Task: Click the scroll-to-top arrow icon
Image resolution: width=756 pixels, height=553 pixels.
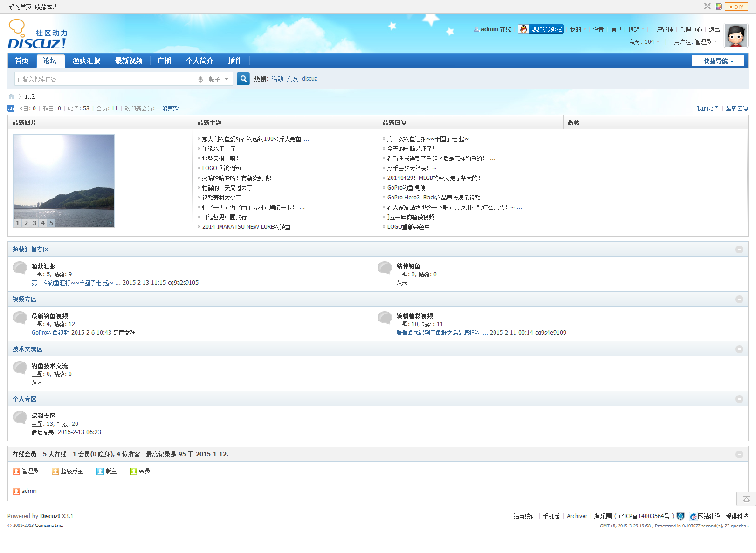Action: pyautogui.click(x=746, y=499)
